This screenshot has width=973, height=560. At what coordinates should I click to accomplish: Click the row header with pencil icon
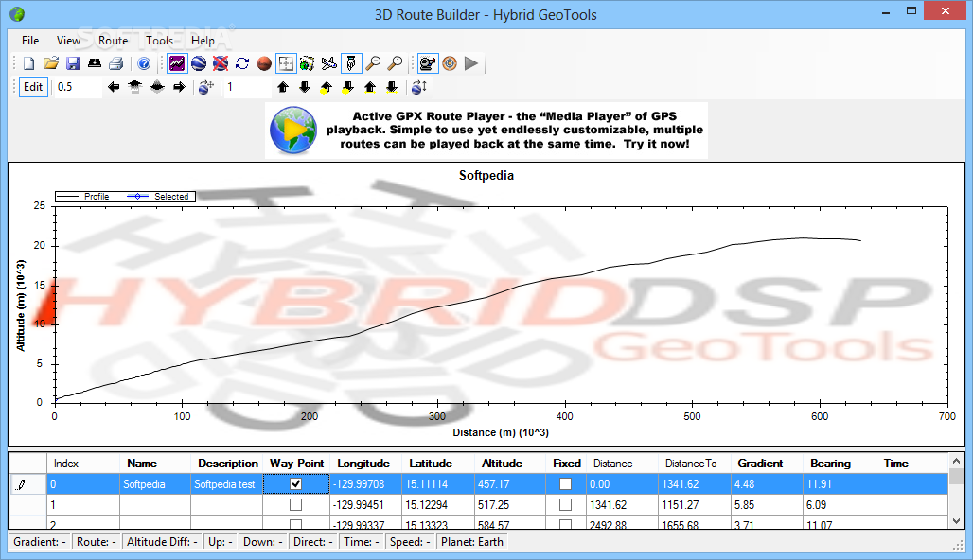click(28, 483)
